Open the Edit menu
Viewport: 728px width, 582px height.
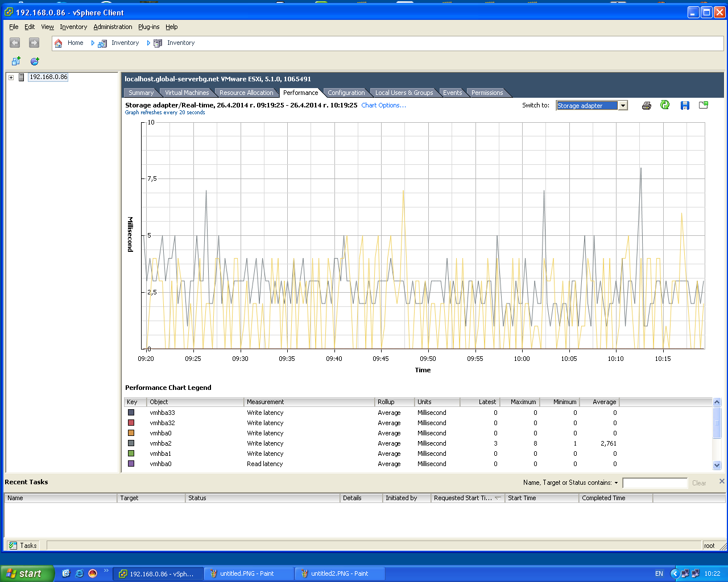[30, 27]
